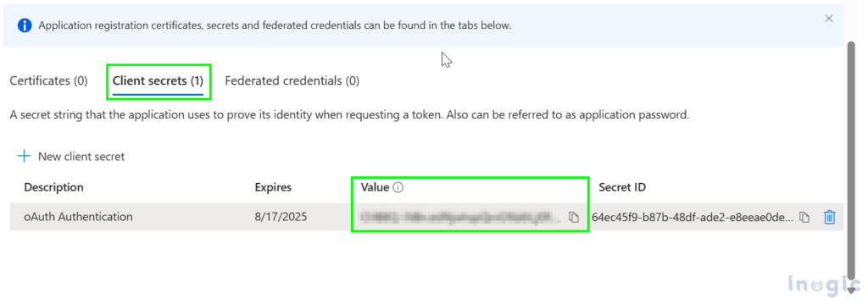Viewport: 868px width, 305px height.
Task: Sort by the Expires column header
Action: click(x=273, y=187)
